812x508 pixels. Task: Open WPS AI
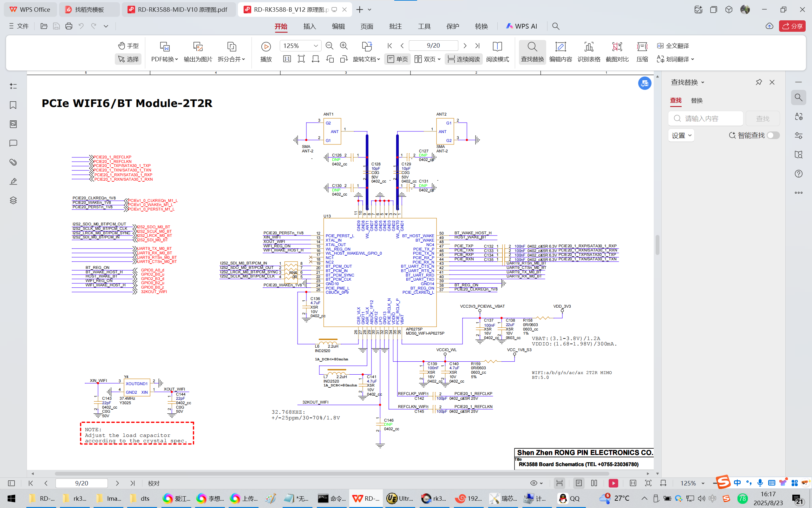click(522, 26)
